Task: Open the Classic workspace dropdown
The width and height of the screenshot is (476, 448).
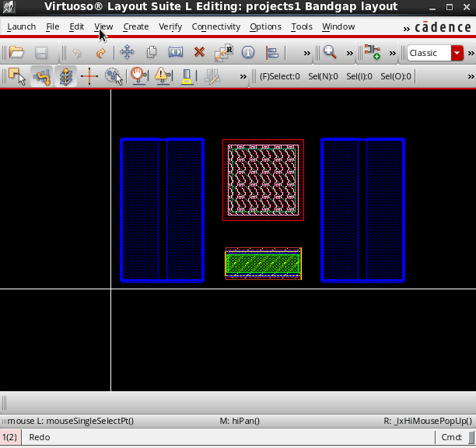Action: (457, 54)
